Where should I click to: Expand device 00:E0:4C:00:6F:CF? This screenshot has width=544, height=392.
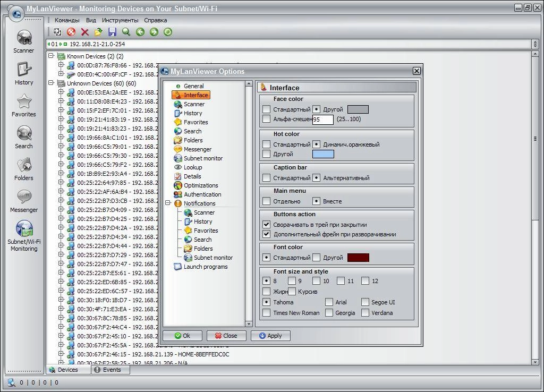pyautogui.click(x=61, y=73)
